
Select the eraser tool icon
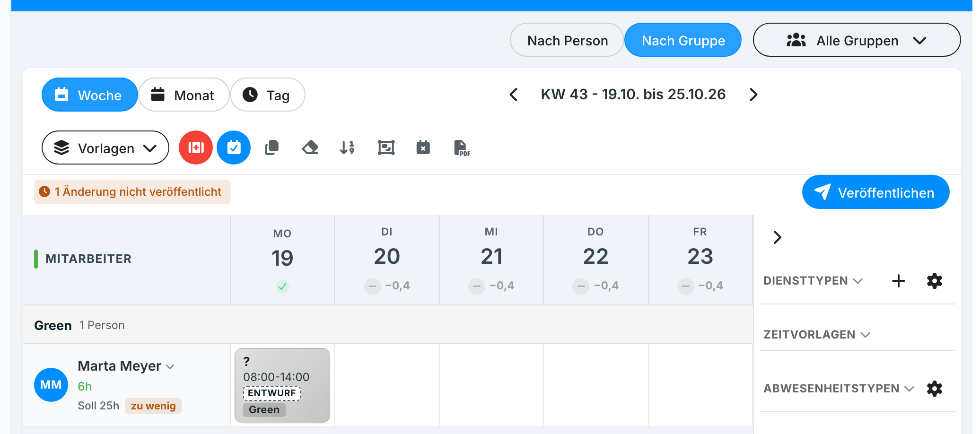click(x=310, y=148)
